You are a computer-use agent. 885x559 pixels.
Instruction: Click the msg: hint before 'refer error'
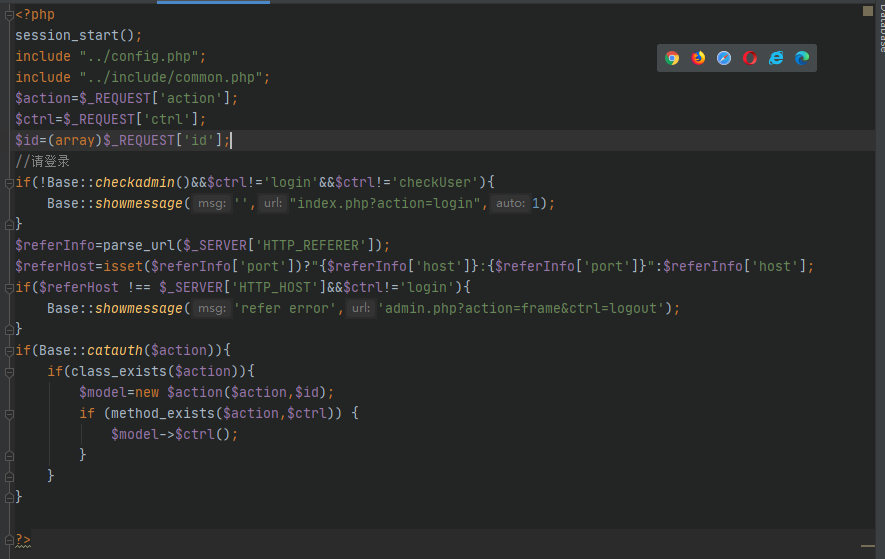[212, 308]
